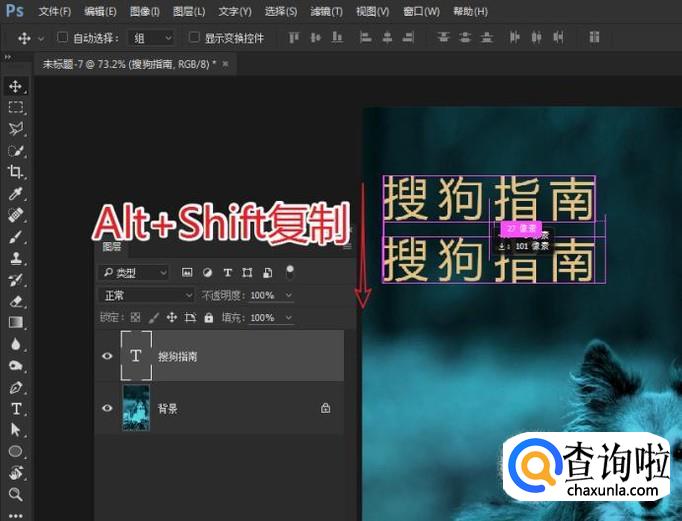The image size is (682, 521).
Task: Select the Zoom tool
Action: click(x=16, y=494)
